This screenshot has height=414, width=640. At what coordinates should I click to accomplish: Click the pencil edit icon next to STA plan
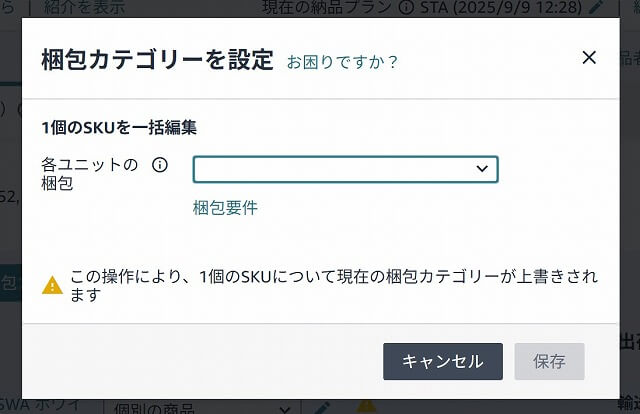click(597, 7)
